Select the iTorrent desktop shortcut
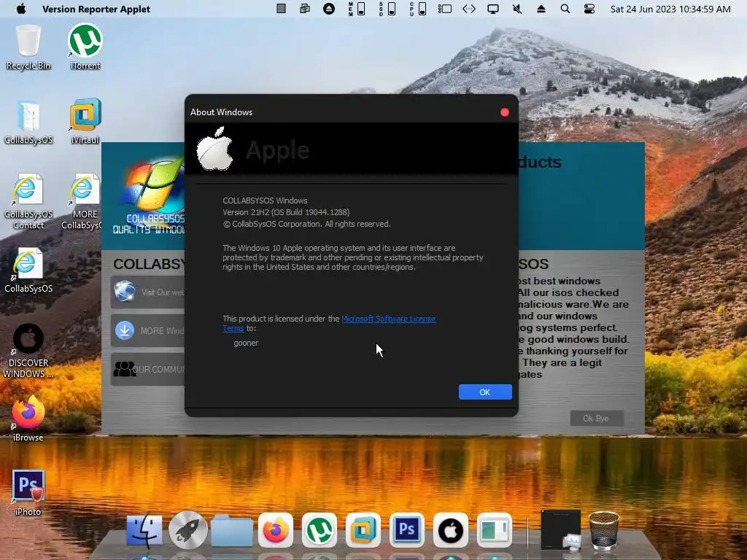Image resolution: width=747 pixels, height=560 pixels. [85, 47]
